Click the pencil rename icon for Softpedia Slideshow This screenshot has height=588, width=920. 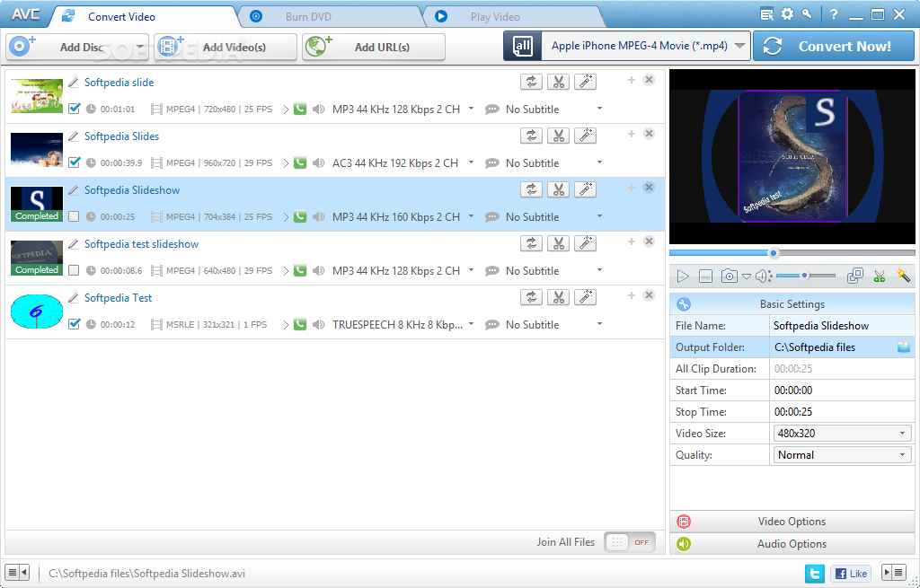[74, 190]
